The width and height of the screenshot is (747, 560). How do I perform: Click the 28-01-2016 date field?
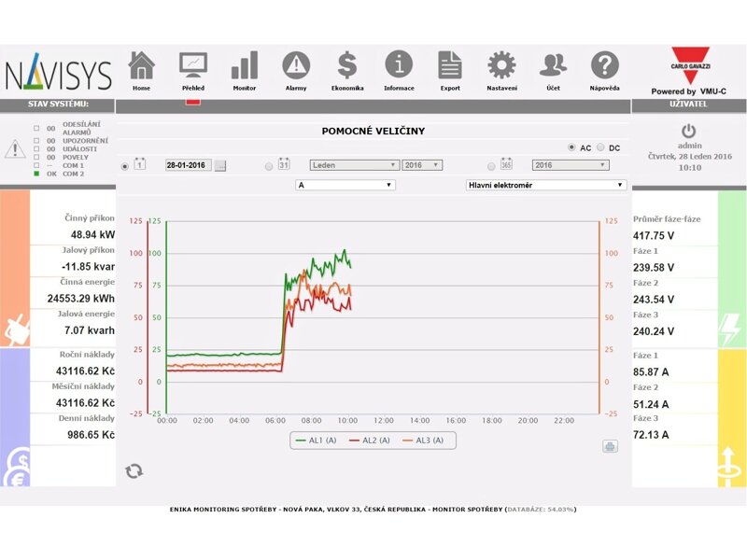pyautogui.click(x=188, y=165)
